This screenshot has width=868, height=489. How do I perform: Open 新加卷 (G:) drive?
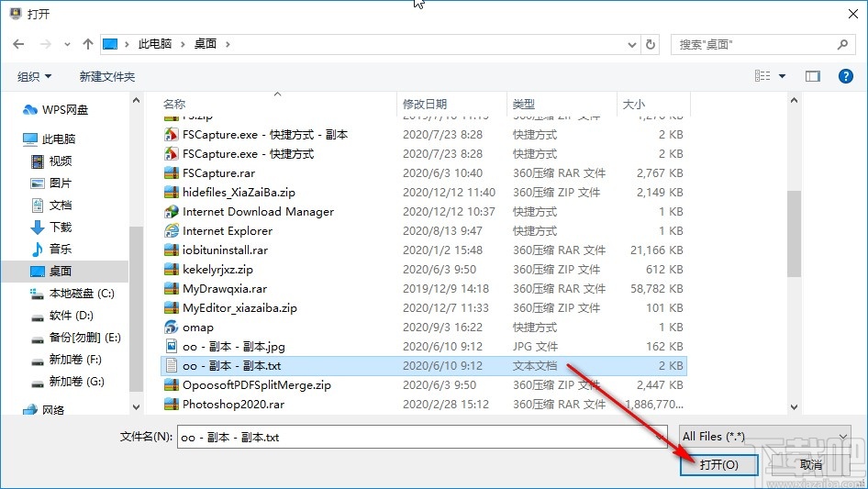(68, 382)
